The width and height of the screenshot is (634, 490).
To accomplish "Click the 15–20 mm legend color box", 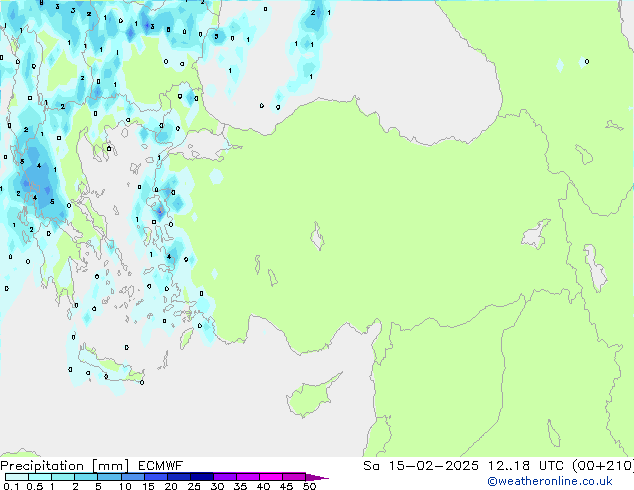I will coord(156,477).
